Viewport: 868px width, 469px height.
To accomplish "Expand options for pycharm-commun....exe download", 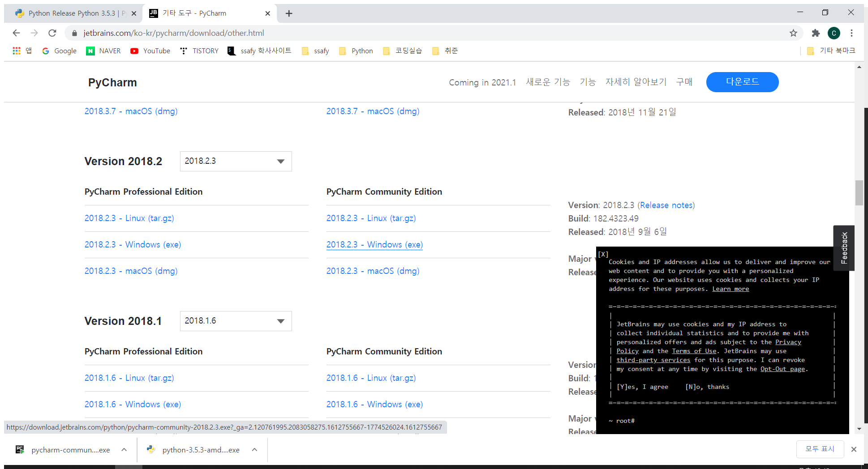I will 124,450.
